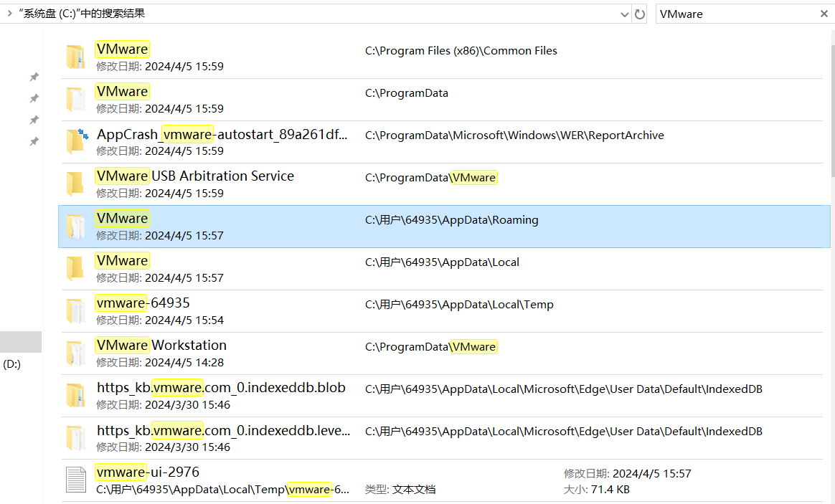Select VMware name in AppData\Local row
The width and height of the screenshot is (835, 504).
coord(122,261)
